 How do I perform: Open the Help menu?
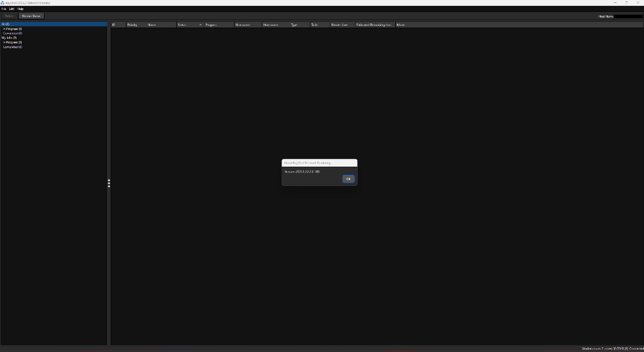click(20, 9)
